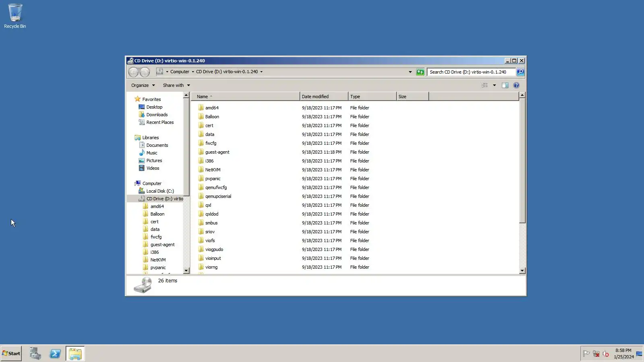Viewport: 644px width, 362px height.
Task: Click the Back navigation arrow button
Action: click(x=134, y=72)
